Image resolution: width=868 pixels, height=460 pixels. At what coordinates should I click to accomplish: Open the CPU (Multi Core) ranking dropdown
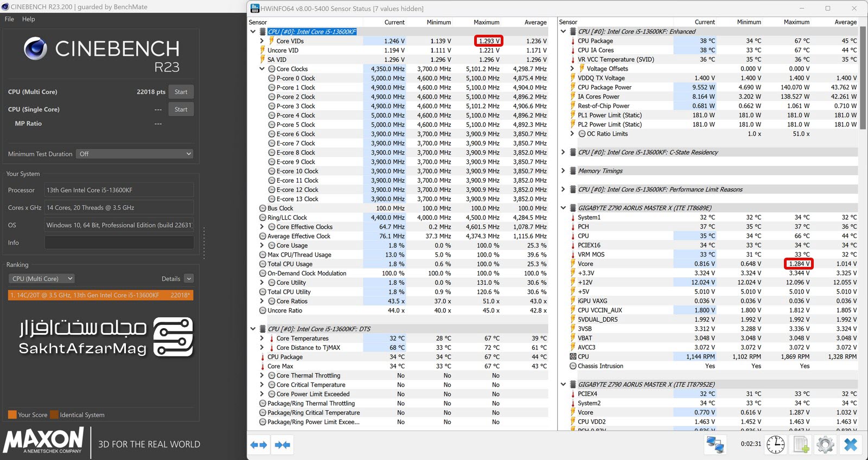pyautogui.click(x=42, y=279)
